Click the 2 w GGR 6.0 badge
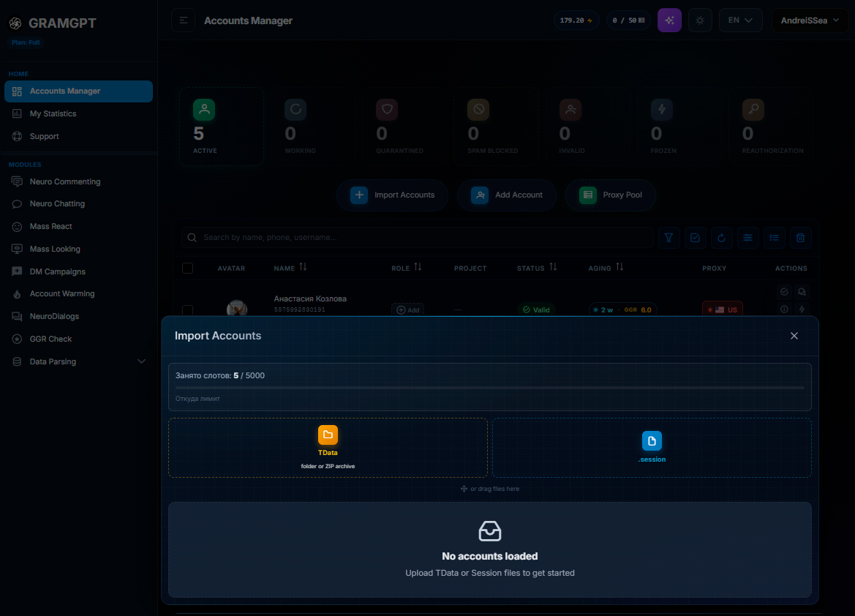The image size is (855, 616). [622, 309]
